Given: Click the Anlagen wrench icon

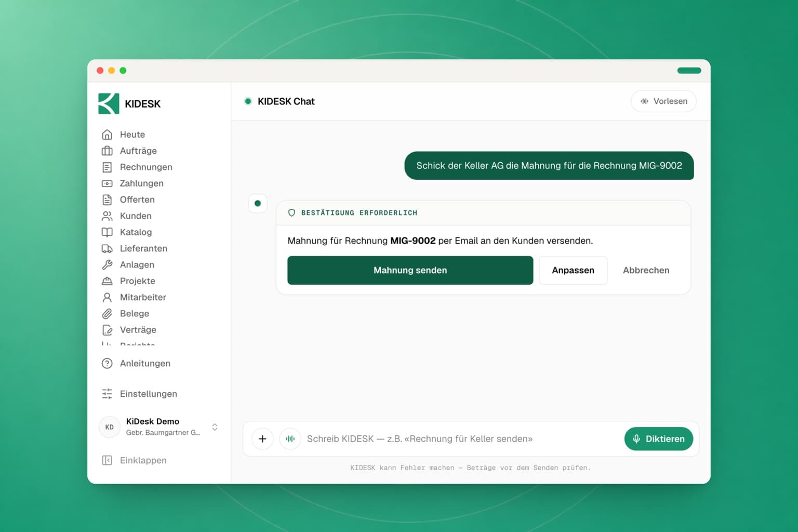Looking at the screenshot, I should (x=107, y=264).
